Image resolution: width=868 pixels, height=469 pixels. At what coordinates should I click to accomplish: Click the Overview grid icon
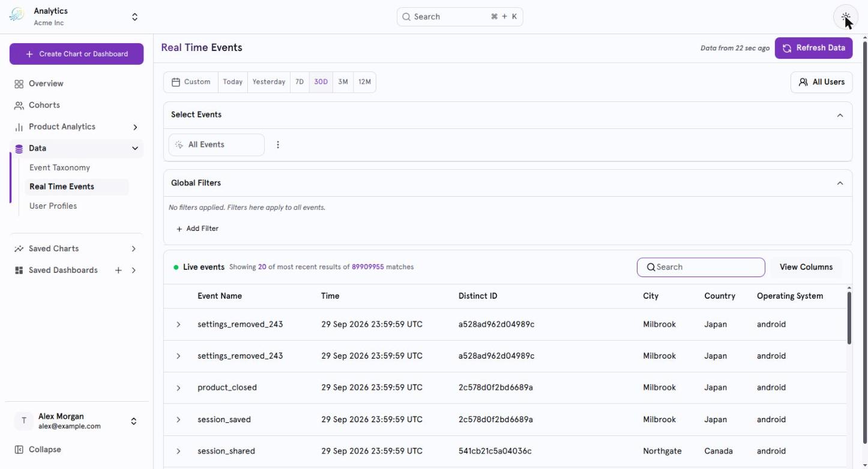[19, 84]
